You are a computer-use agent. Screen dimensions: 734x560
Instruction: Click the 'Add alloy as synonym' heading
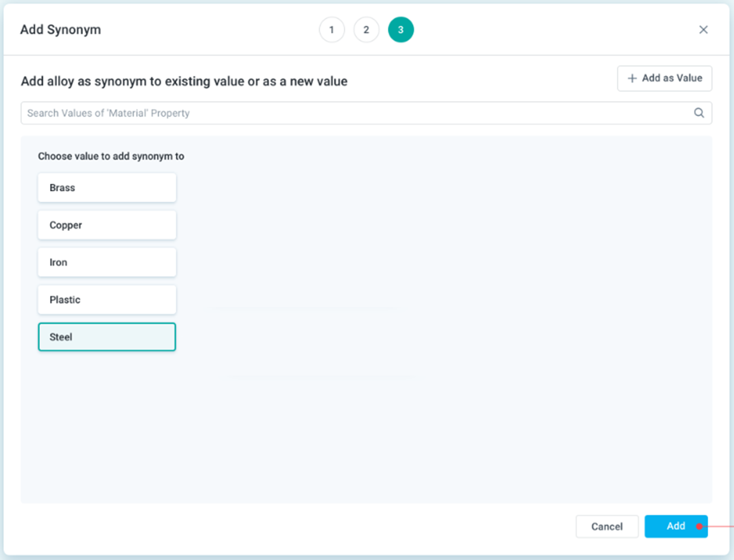pos(184,82)
